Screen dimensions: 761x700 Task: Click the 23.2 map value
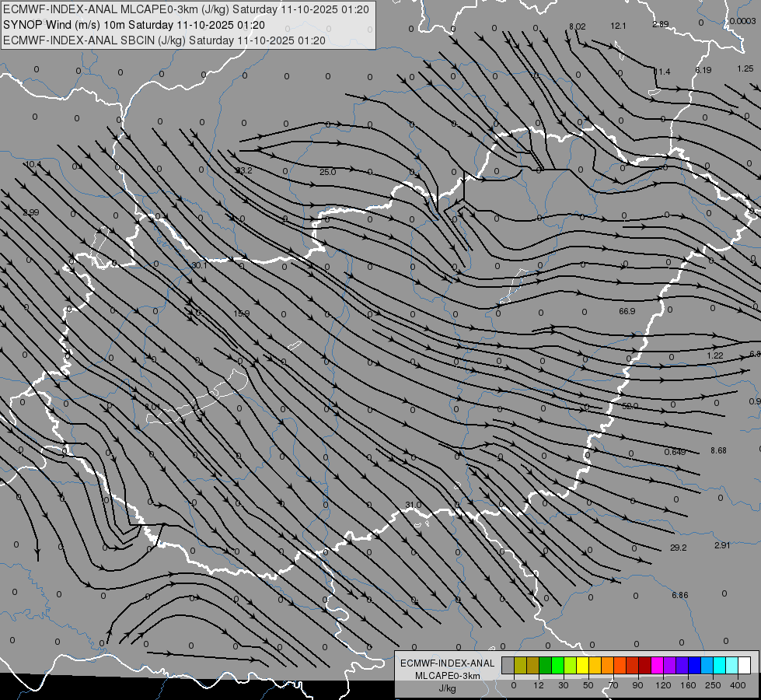tap(243, 170)
